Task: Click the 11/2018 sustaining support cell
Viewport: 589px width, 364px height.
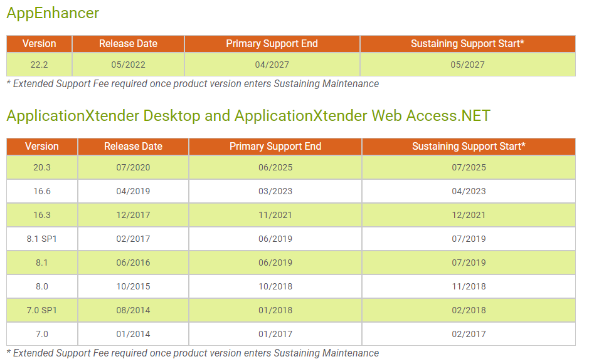Action: (x=469, y=286)
